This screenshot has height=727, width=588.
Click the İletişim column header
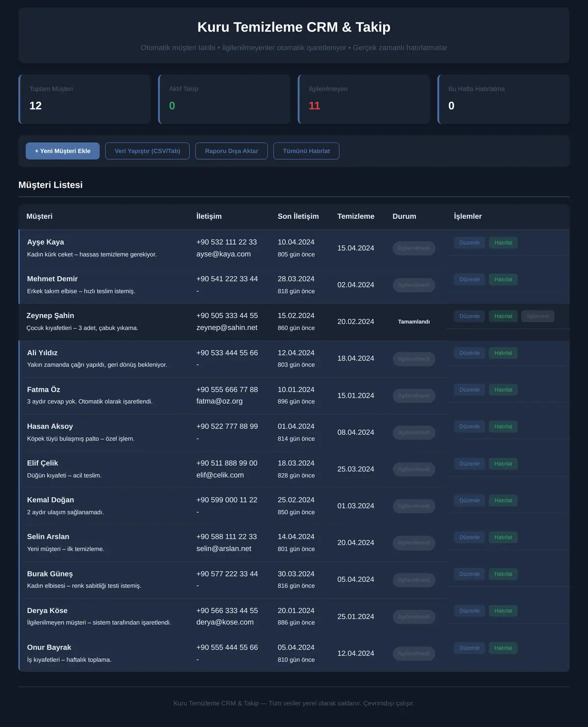coord(209,216)
